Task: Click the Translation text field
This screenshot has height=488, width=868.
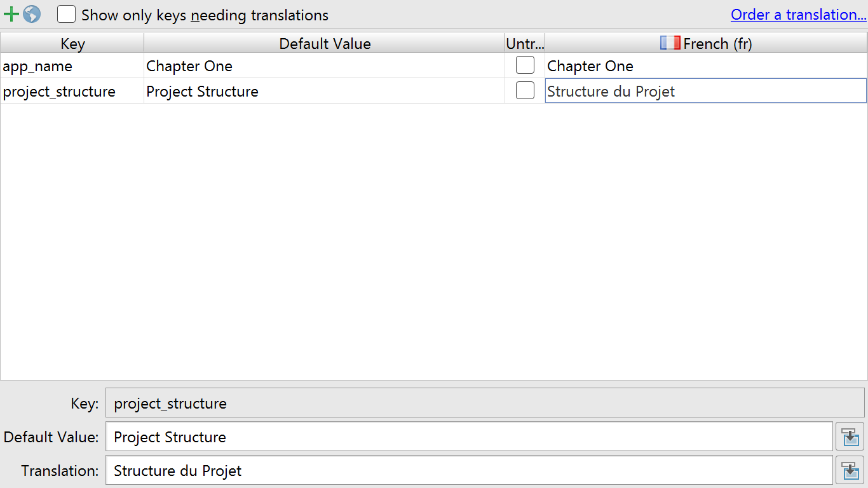Action: coord(470,470)
